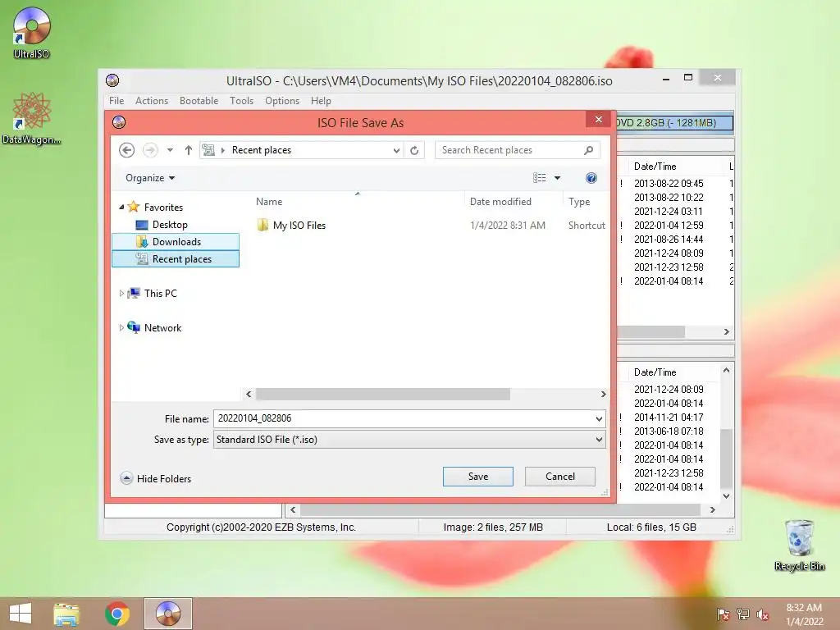Close the ISO File Save As dialog
This screenshot has width=840, height=630.
click(598, 120)
